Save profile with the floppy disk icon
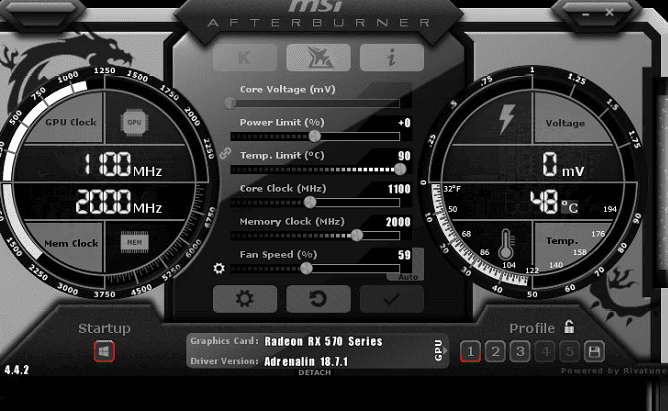Image resolution: width=668 pixels, height=411 pixels. pos(594,352)
